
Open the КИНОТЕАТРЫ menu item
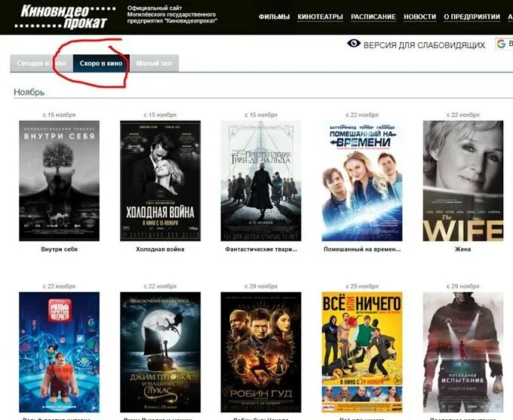320,17
